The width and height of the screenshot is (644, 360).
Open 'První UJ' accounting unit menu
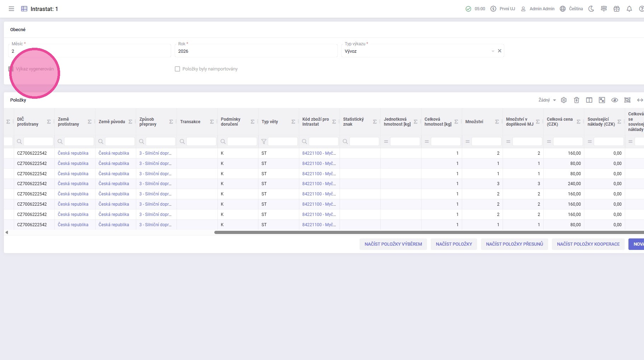pos(503,9)
